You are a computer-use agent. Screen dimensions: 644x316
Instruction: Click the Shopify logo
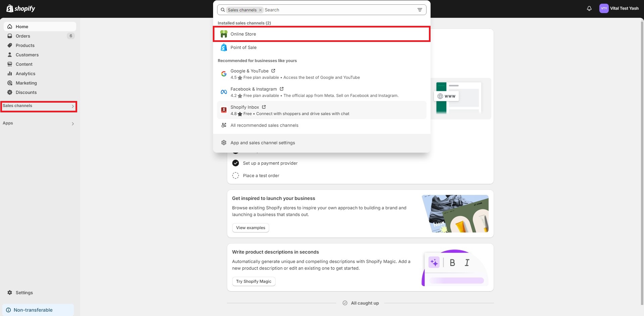tap(21, 9)
